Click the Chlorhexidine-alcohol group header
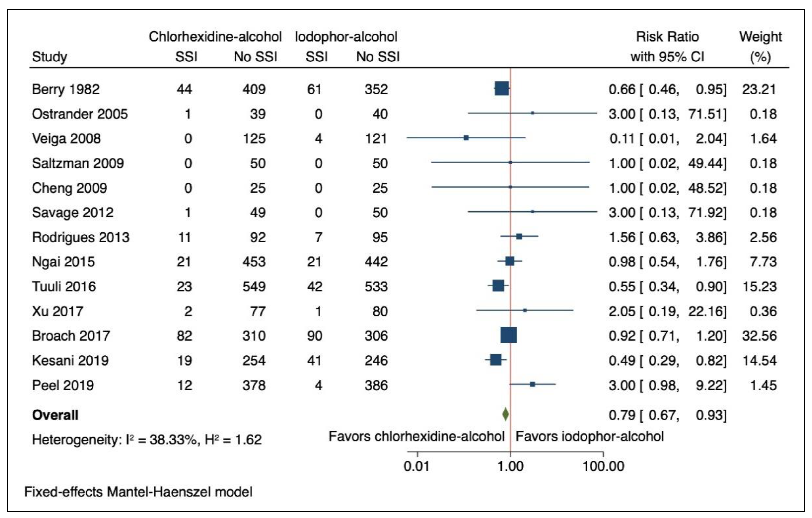 click(215, 37)
